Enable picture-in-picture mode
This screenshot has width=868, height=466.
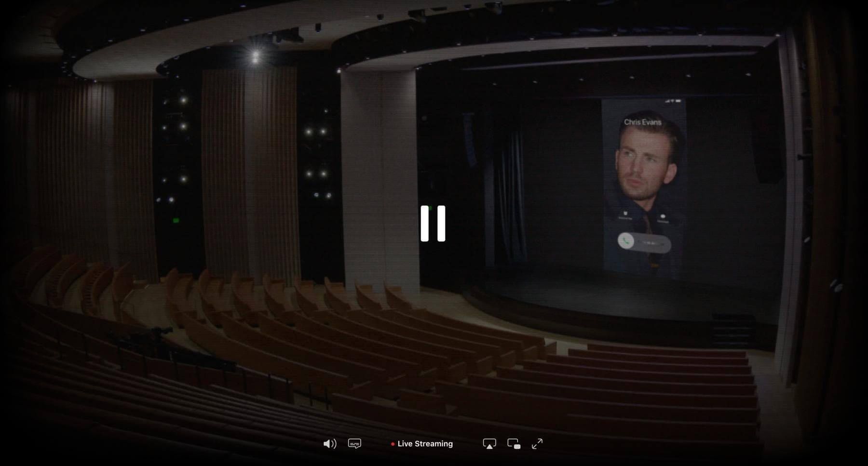514,444
